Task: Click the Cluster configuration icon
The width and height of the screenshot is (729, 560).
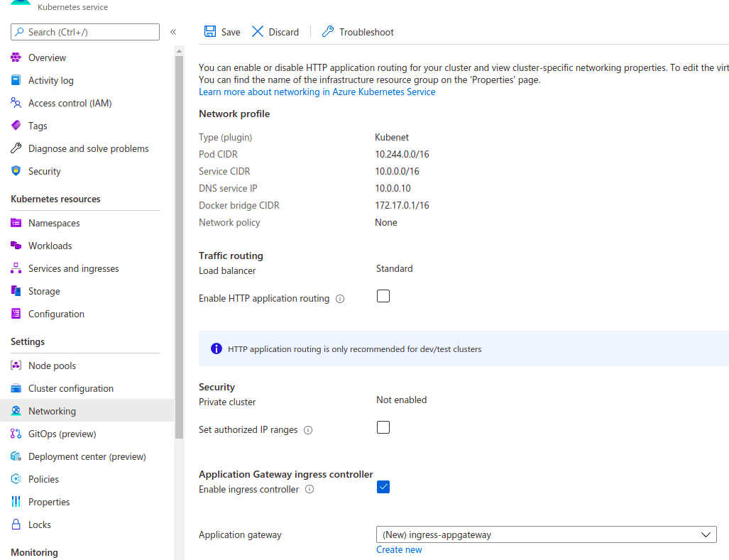Action: click(x=16, y=388)
